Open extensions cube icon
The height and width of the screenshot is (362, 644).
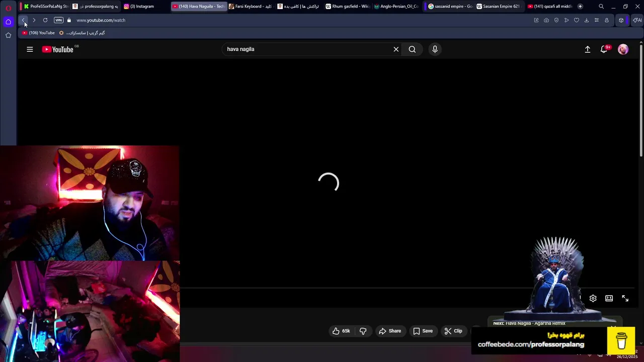[621, 20]
